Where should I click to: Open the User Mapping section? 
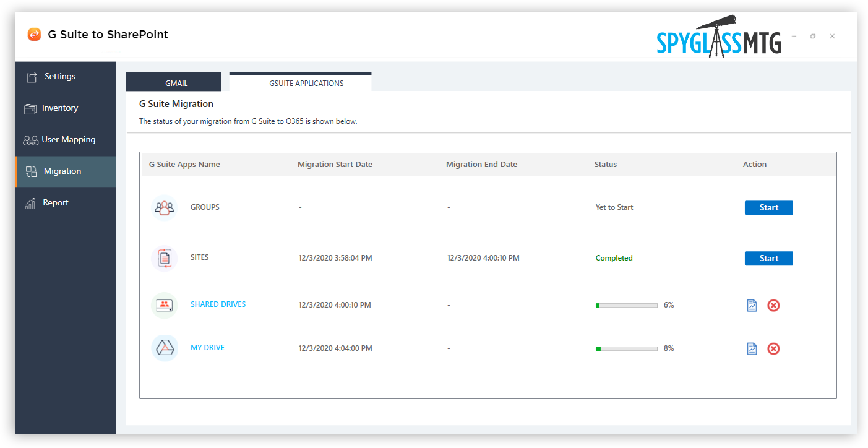click(66, 140)
